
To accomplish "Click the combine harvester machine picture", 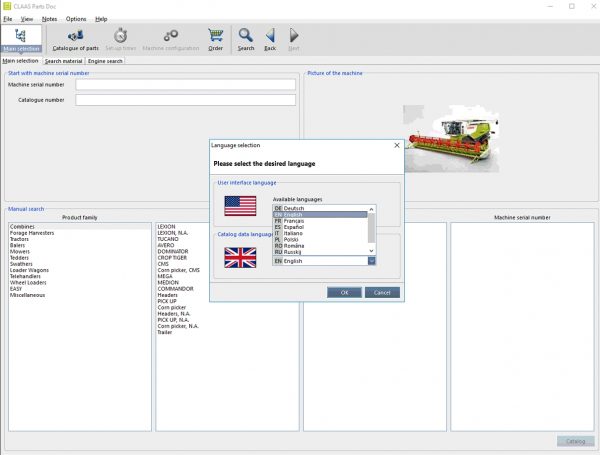I will [451, 139].
